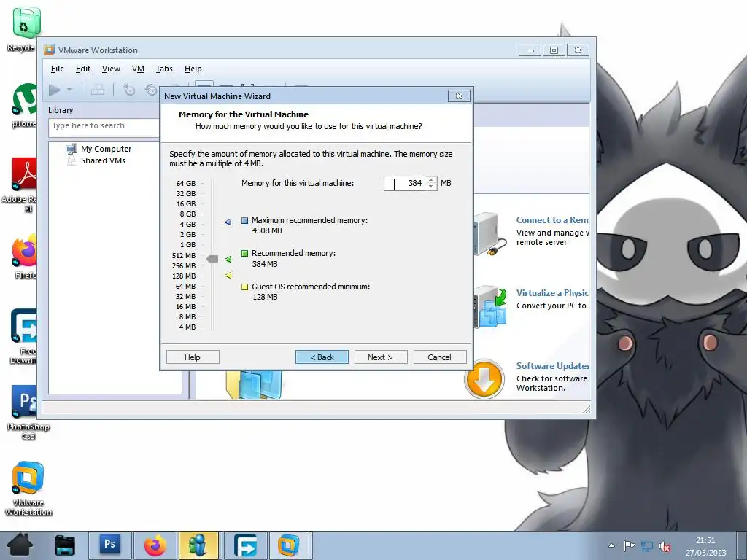
Task: Open the Tabs menu
Action: [164, 69]
